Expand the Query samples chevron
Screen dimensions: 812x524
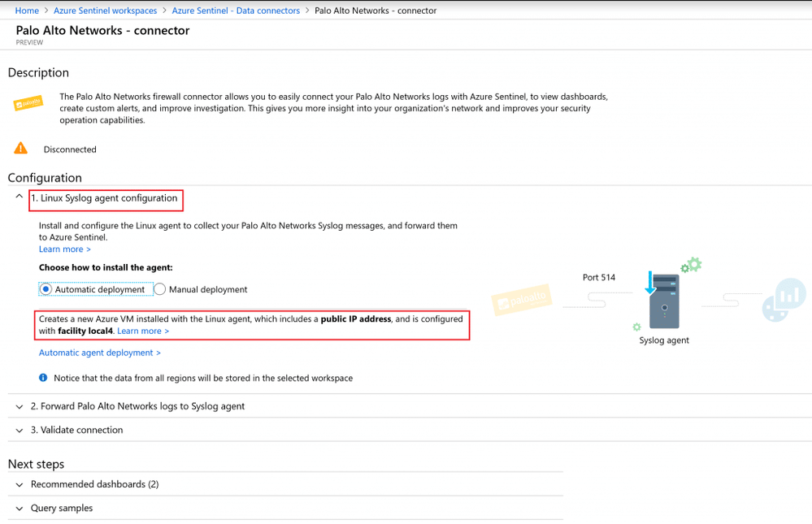(20, 509)
